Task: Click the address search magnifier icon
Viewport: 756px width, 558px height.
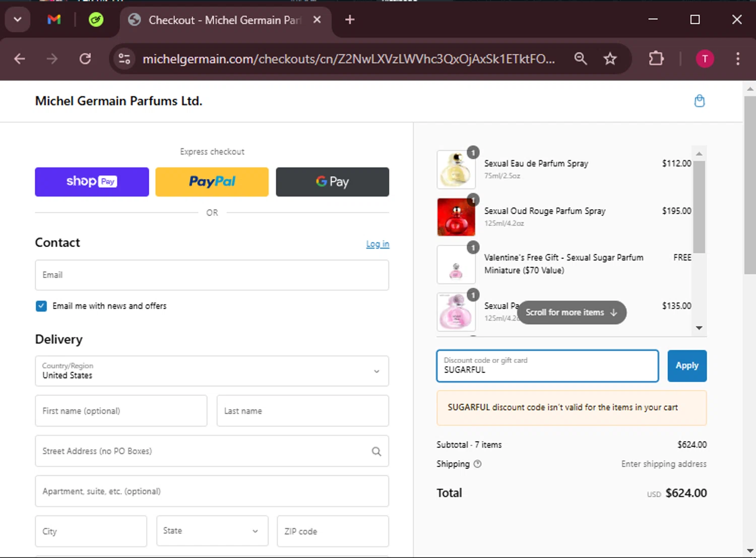Action: (x=376, y=452)
